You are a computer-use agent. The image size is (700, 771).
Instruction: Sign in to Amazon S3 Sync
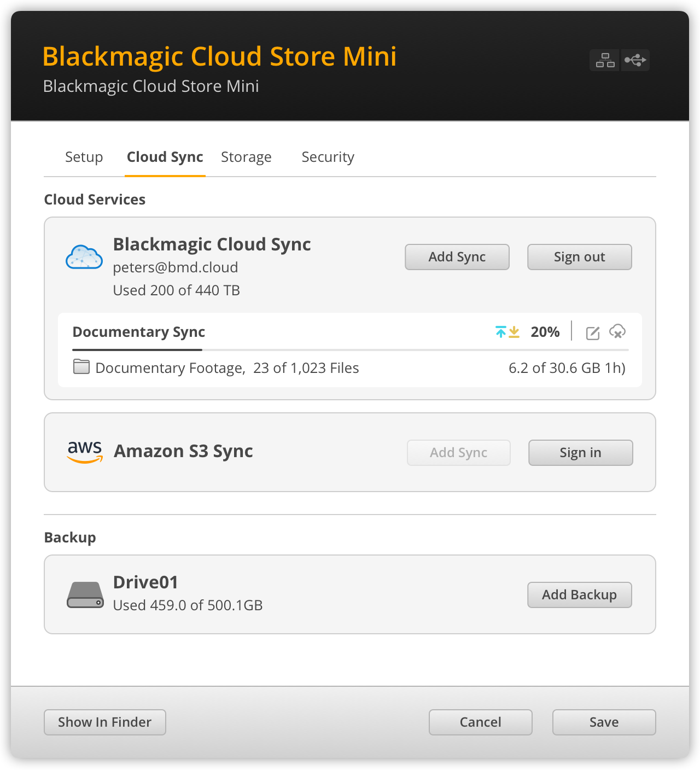pyautogui.click(x=580, y=452)
